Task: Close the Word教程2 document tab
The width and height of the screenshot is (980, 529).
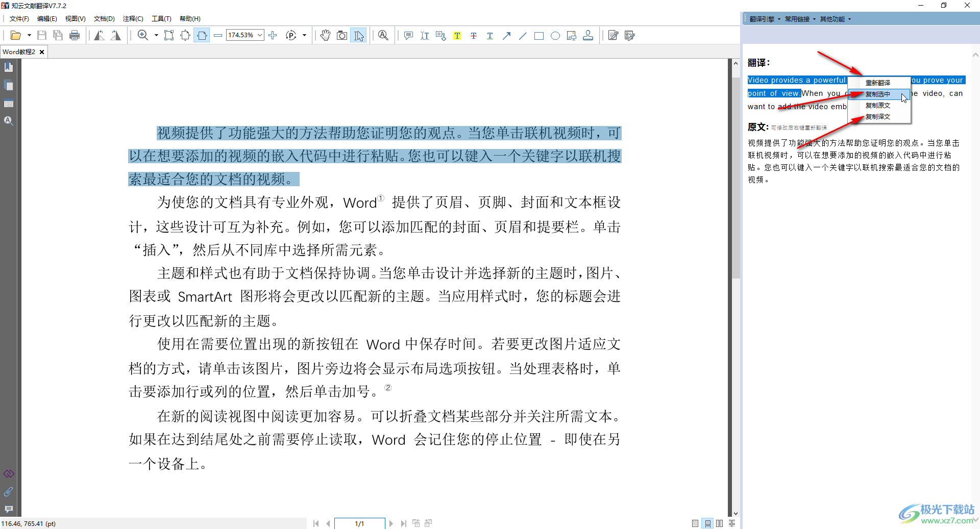Action: click(42, 52)
